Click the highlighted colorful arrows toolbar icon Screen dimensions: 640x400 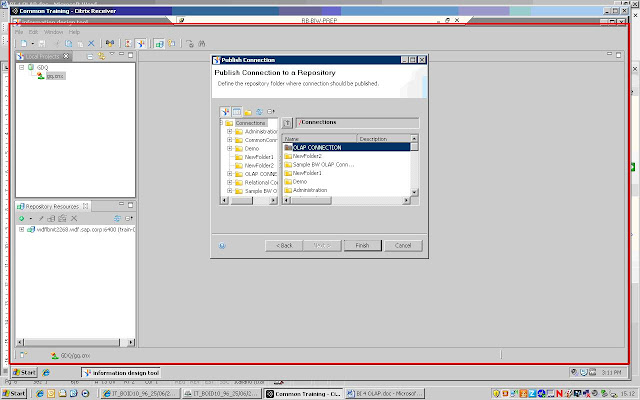pos(141,43)
